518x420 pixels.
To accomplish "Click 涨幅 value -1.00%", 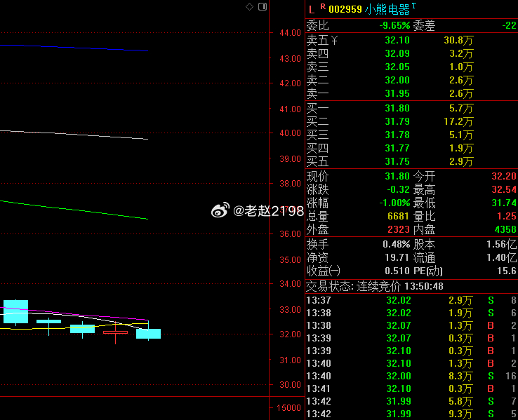I will (x=394, y=203).
